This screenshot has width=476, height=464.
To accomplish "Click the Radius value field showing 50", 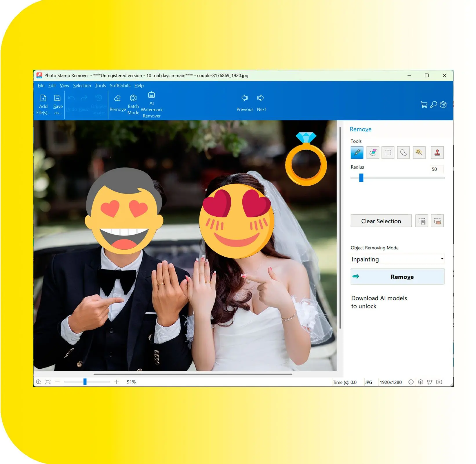I will tap(436, 169).
